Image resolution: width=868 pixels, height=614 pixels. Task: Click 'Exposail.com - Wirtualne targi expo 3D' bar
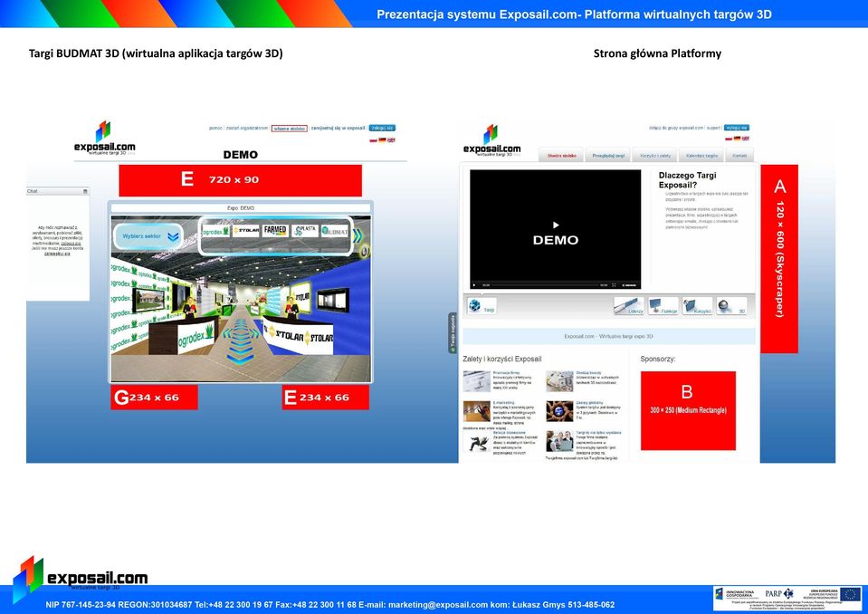coord(609,336)
